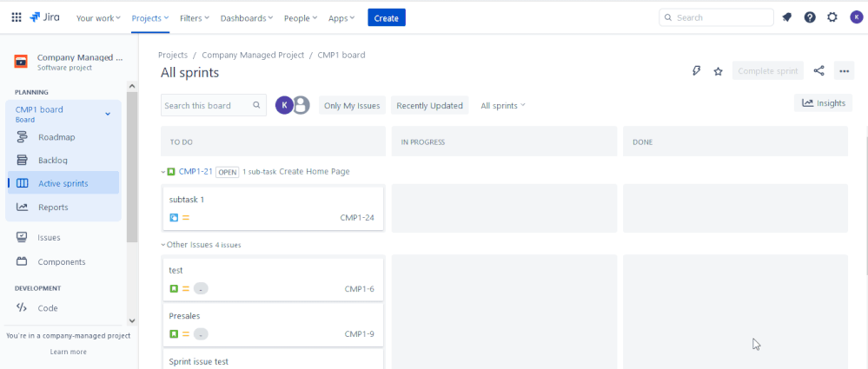Image resolution: width=868 pixels, height=369 pixels.
Task: Click the estimate badge on the Presales card
Action: coord(201,334)
